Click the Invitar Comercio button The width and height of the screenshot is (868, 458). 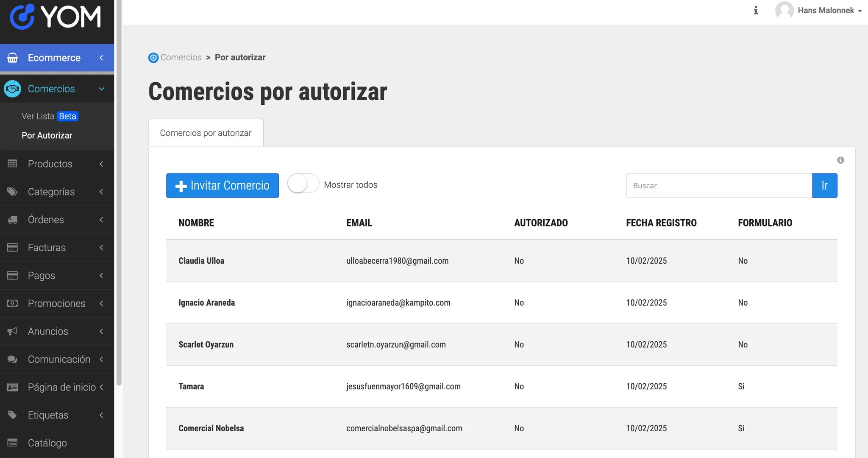pos(223,185)
